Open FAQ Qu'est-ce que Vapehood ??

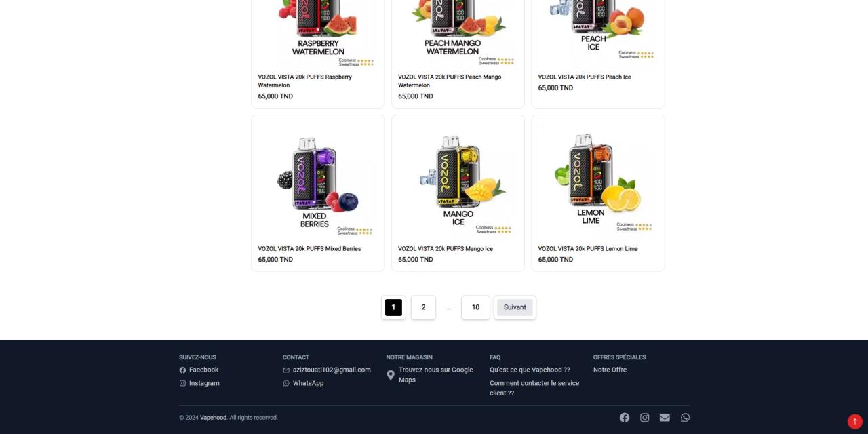(530, 370)
